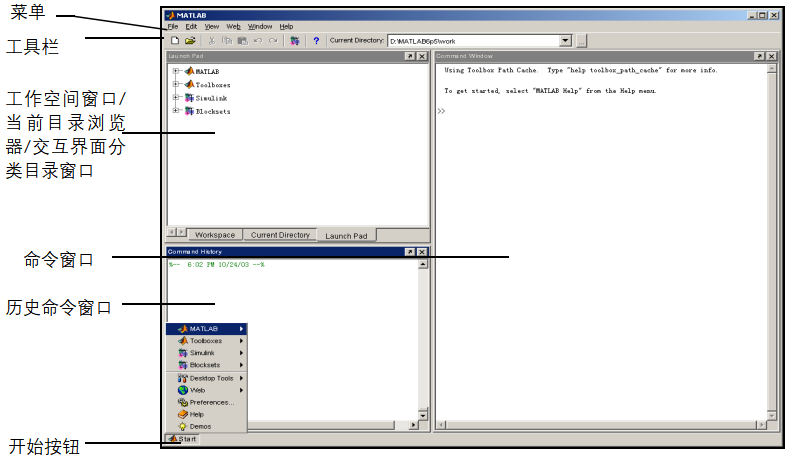Expand the MATLAB node in Launch Pad
This screenshot has height=456, width=795.
[176, 71]
